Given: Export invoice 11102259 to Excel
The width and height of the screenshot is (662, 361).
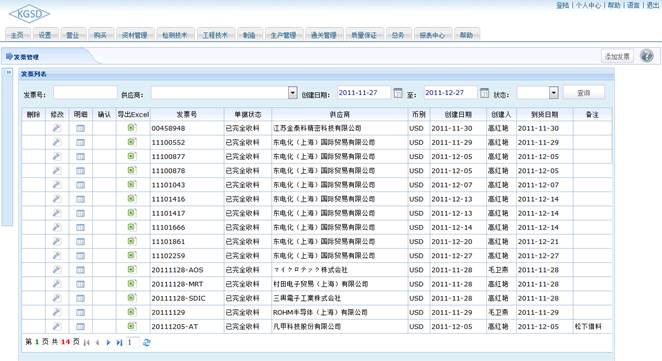Looking at the screenshot, I should pyautogui.click(x=132, y=255).
